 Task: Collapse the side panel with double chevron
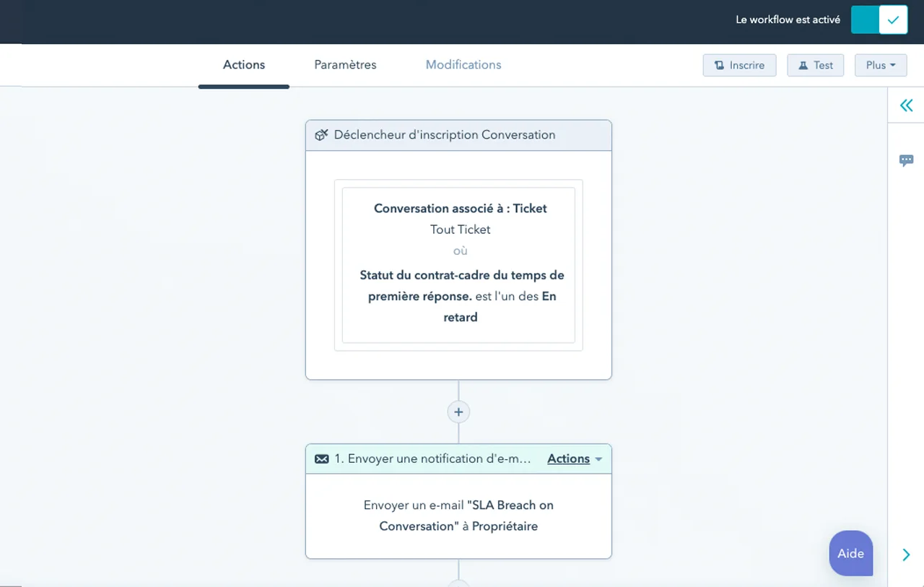pyautogui.click(x=906, y=106)
